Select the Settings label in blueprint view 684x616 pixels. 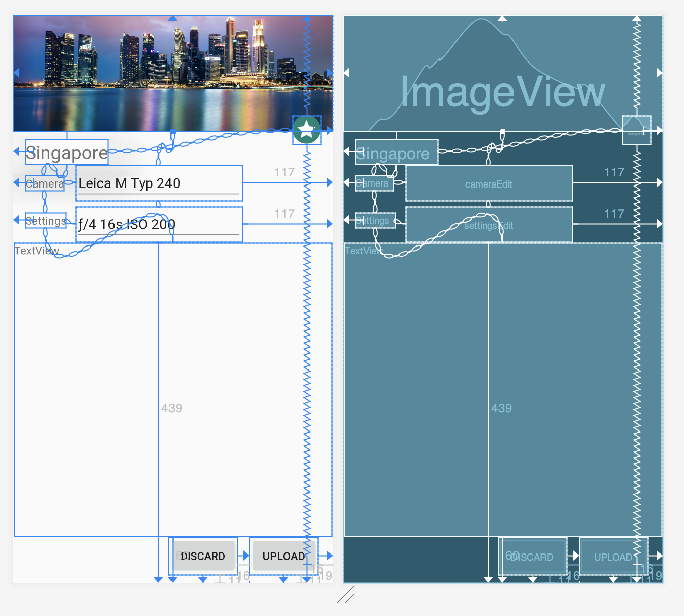click(375, 221)
